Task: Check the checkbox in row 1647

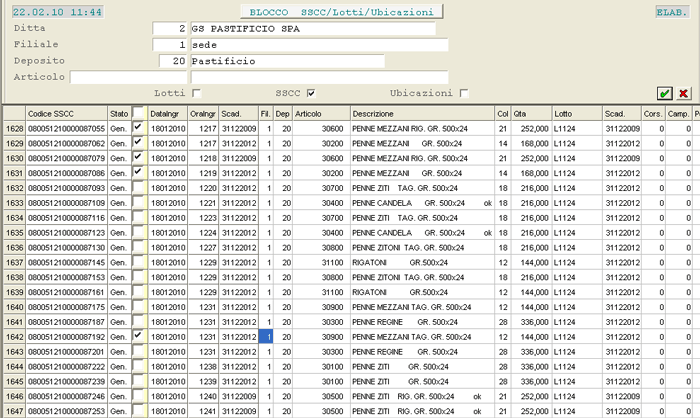Action: tap(139, 410)
